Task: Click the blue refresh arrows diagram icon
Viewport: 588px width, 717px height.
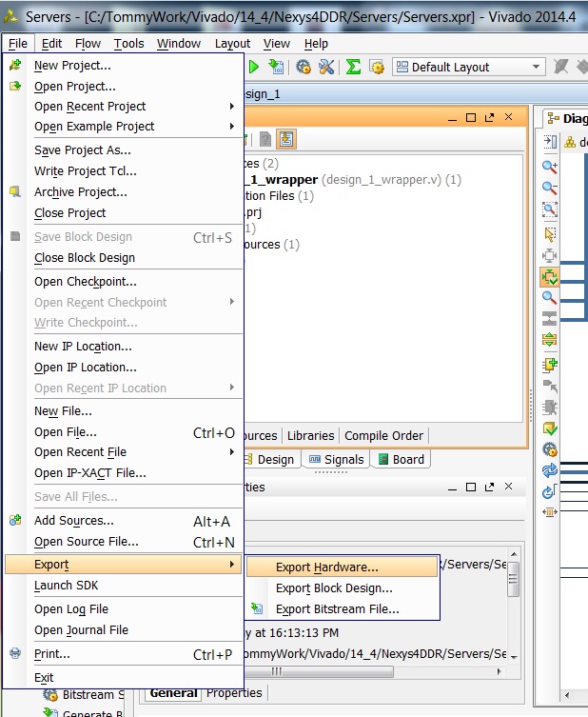Action: coord(550,470)
